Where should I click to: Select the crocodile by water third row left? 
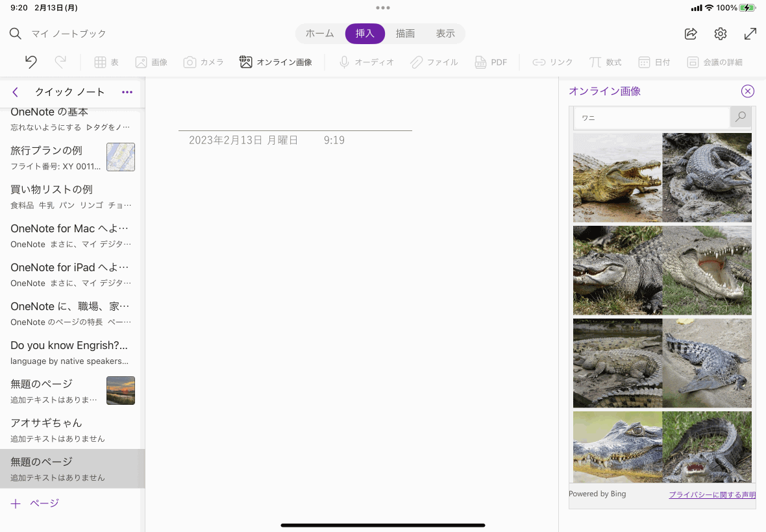(x=617, y=363)
